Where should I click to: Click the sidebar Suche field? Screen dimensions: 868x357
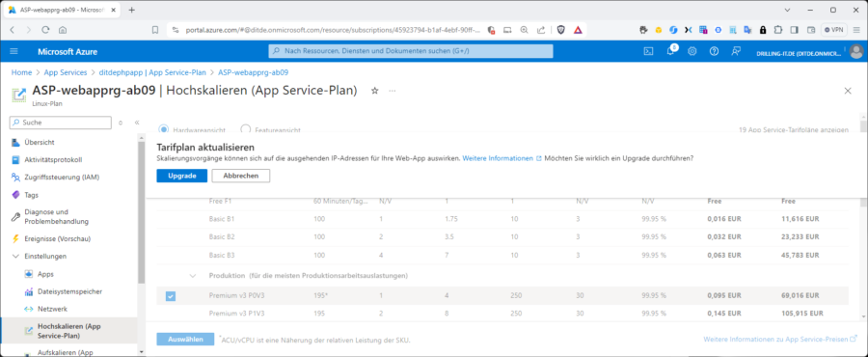click(60, 123)
